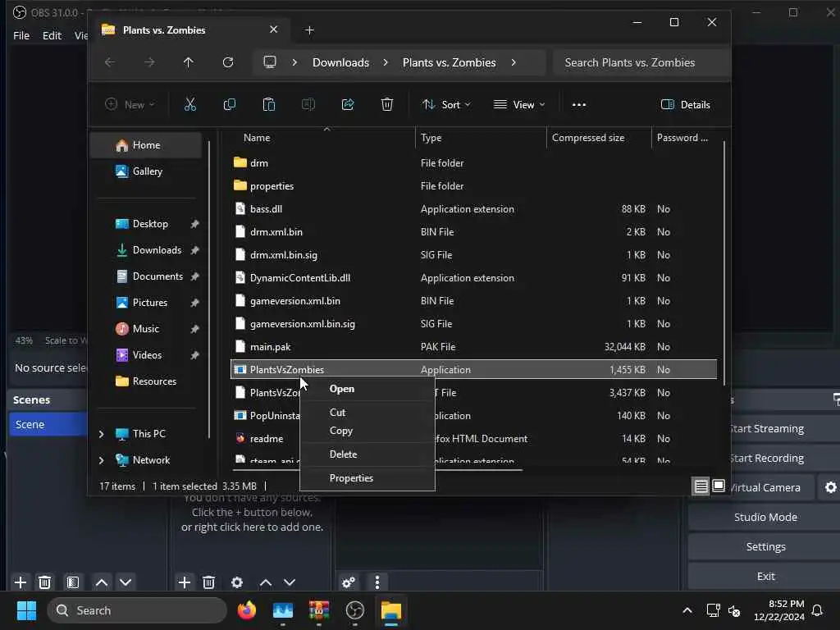Click the PC icon in the address bar
The height and width of the screenshot is (630, 840).
(269, 62)
